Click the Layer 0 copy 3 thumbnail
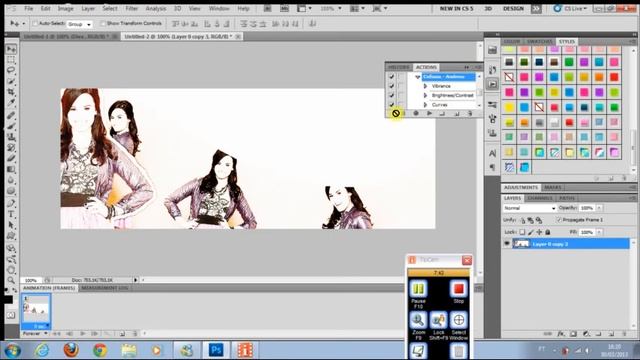 pyautogui.click(x=521, y=244)
